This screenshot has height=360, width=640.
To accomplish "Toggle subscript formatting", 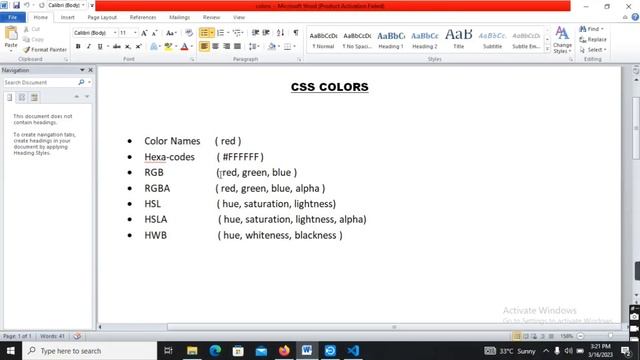I will (128, 47).
